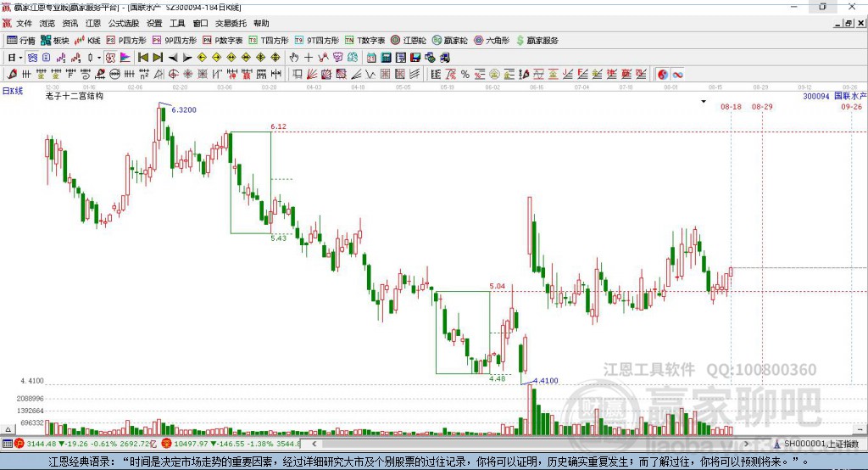Open 赢家服务 service link
Viewport: 868px width, 470px height.
(x=537, y=41)
